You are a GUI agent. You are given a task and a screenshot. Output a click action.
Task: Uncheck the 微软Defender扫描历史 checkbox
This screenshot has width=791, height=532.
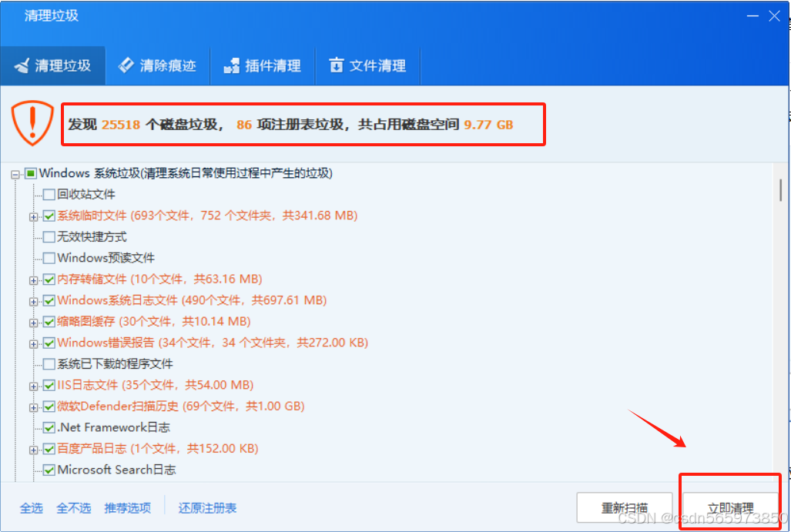click(49, 407)
